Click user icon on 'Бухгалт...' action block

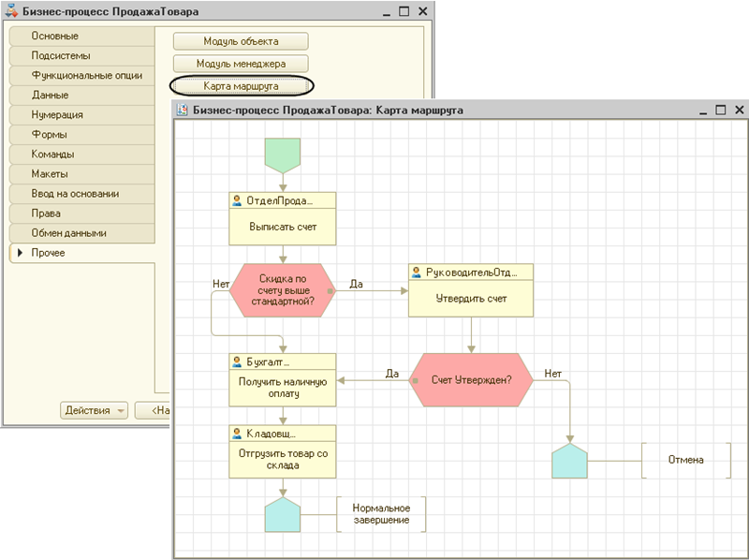tap(237, 361)
